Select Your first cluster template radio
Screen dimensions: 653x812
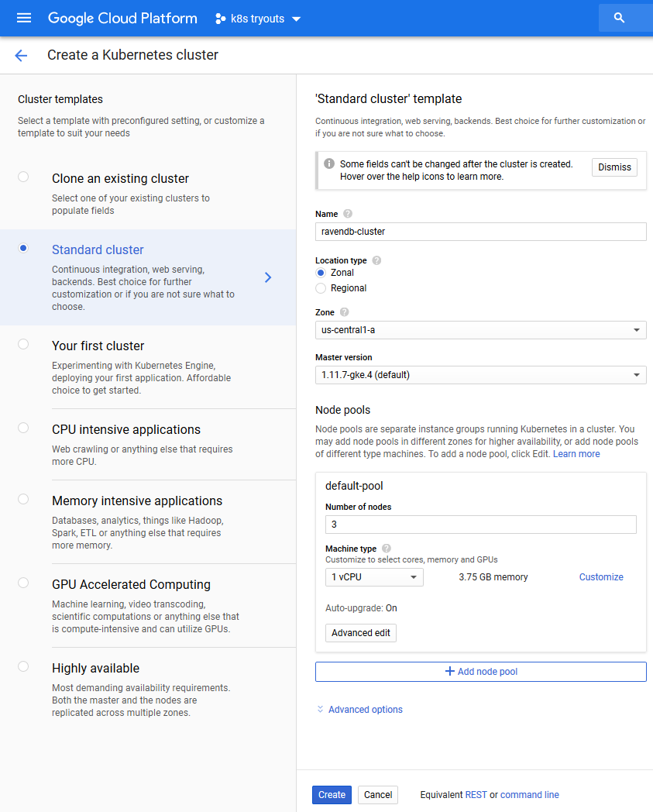coord(23,344)
